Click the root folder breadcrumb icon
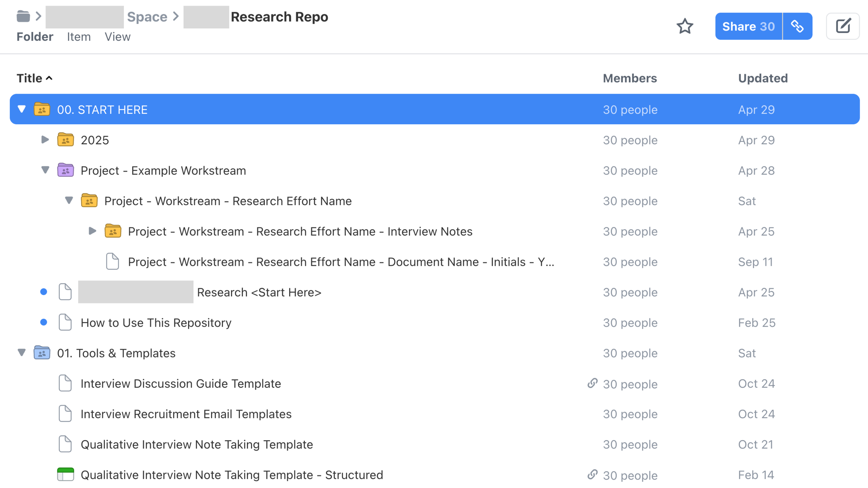The height and width of the screenshot is (488, 868). click(23, 16)
